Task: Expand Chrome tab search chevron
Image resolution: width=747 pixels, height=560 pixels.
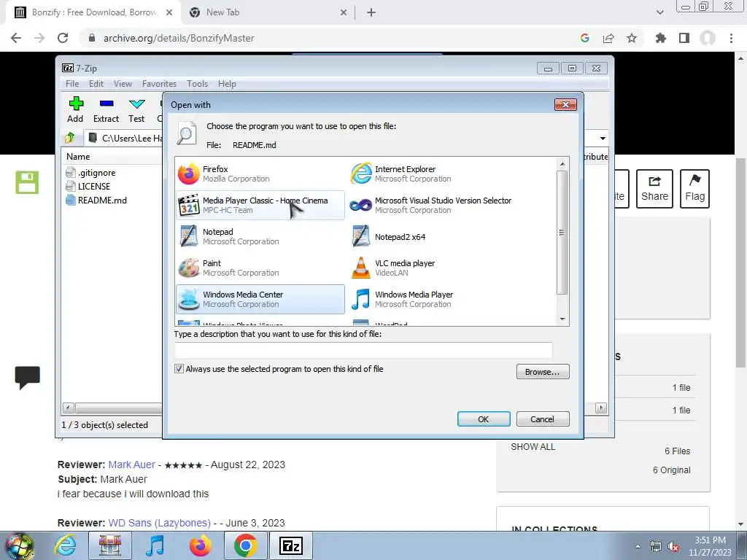Action: pos(659,12)
